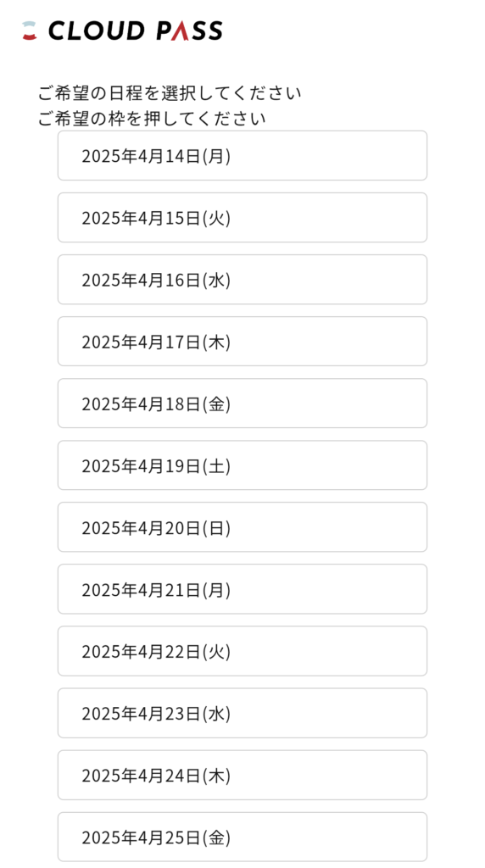The image size is (485, 868).
Task: Choose the 2025年4月18日(金) slot
Action: pos(242,403)
